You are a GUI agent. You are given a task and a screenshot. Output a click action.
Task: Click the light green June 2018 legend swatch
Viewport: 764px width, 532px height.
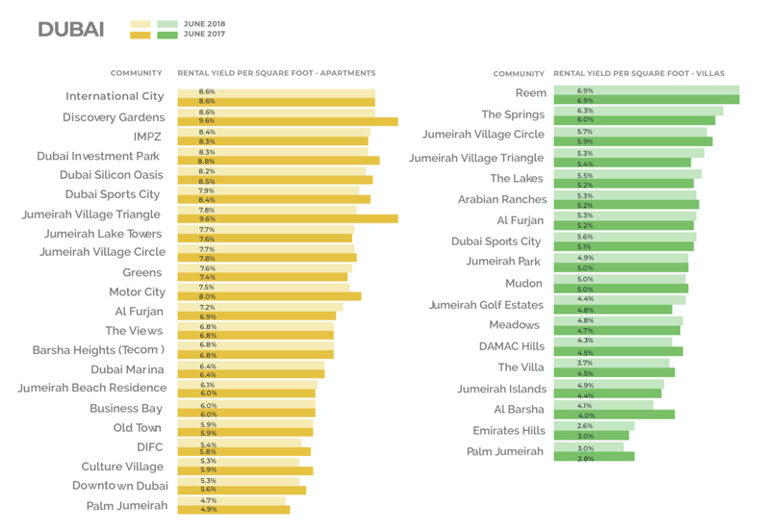tap(167, 24)
